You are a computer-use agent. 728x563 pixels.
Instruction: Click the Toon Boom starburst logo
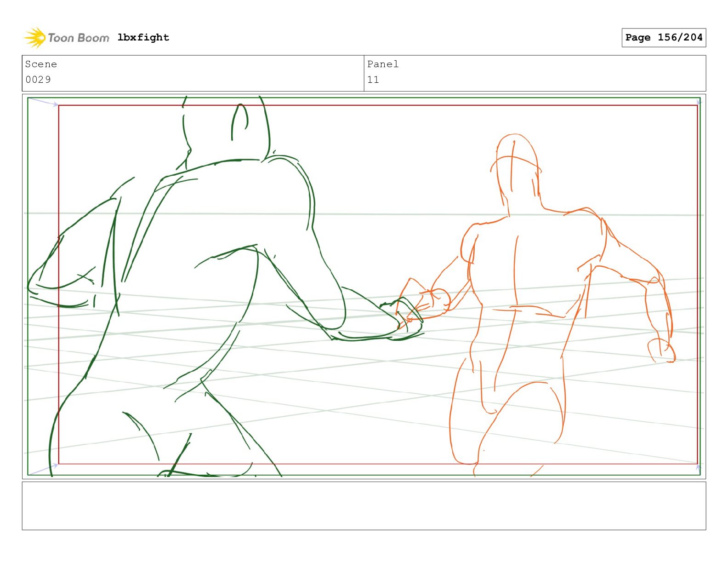coord(35,37)
